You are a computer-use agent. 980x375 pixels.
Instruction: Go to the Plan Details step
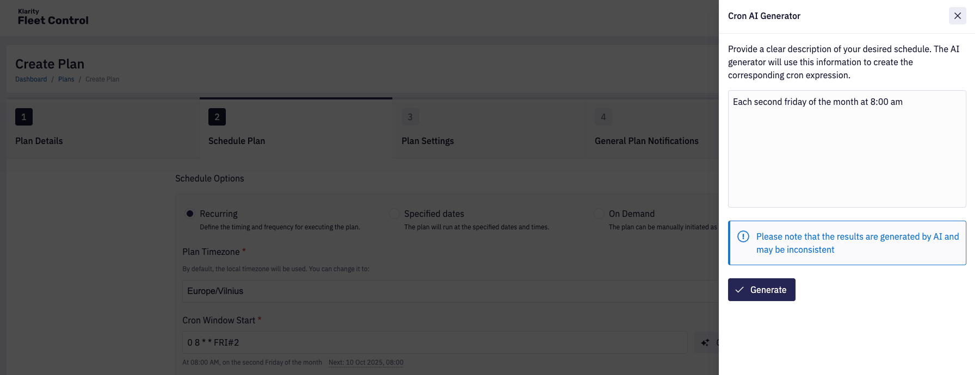[x=39, y=141]
